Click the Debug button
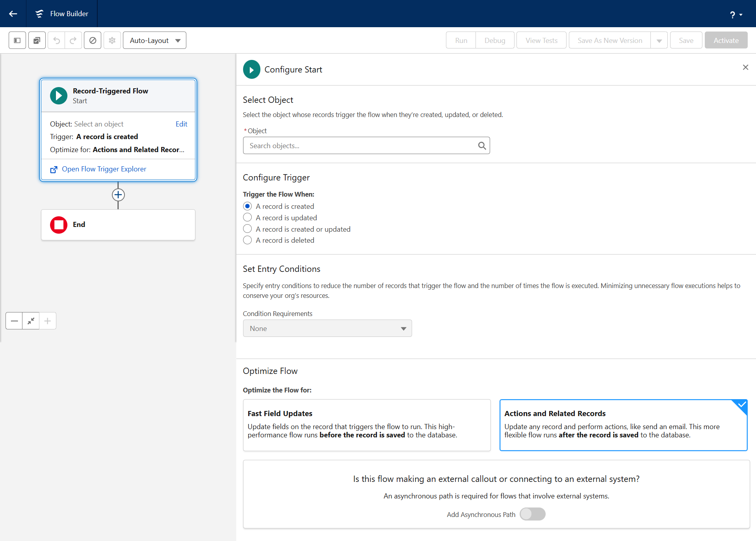 click(x=495, y=40)
